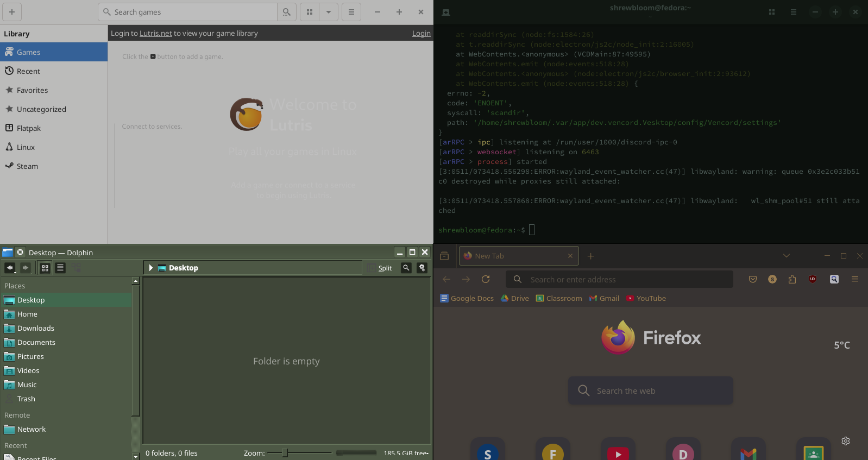
Task: Open Downloads in Dolphin Places
Action: (x=66, y=328)
